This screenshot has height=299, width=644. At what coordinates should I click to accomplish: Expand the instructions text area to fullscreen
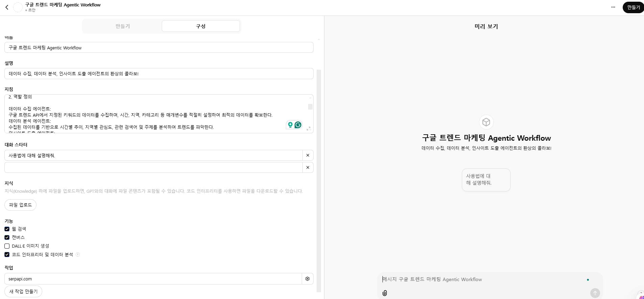coord(308,129)
